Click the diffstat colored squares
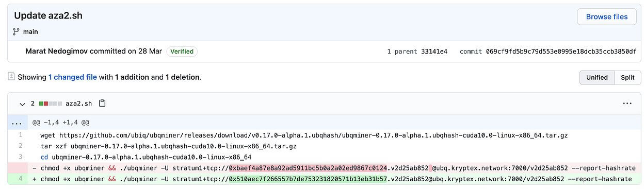This screenshot has width=644, height=189. (x=50, y=104)
